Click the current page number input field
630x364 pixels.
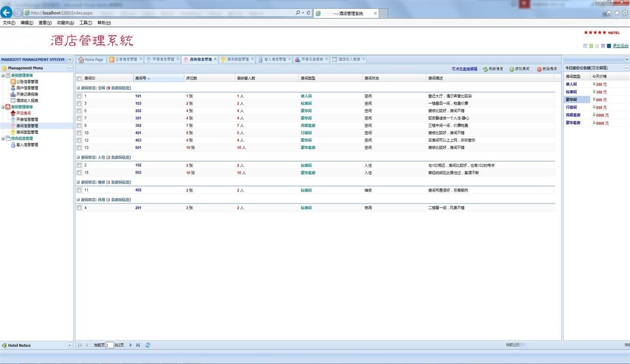110,345
